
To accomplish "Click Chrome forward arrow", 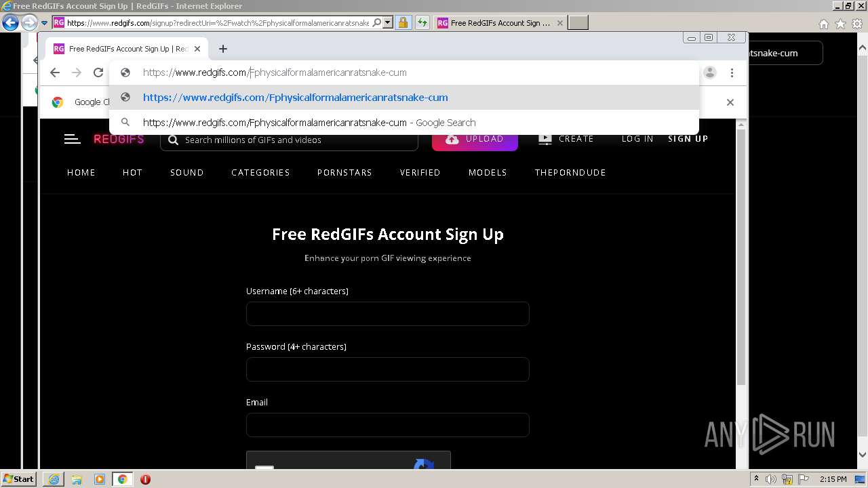I will [77, 73].
